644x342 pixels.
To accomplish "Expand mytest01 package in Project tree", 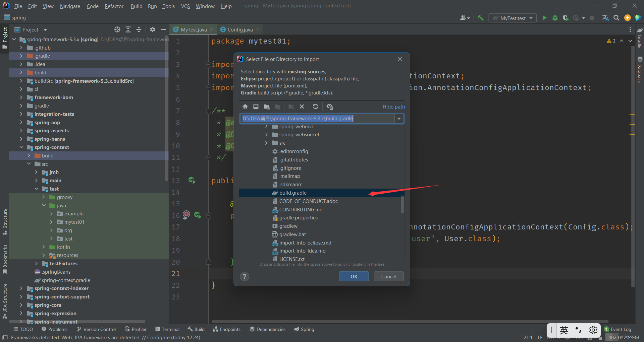I will pos(51,222).
